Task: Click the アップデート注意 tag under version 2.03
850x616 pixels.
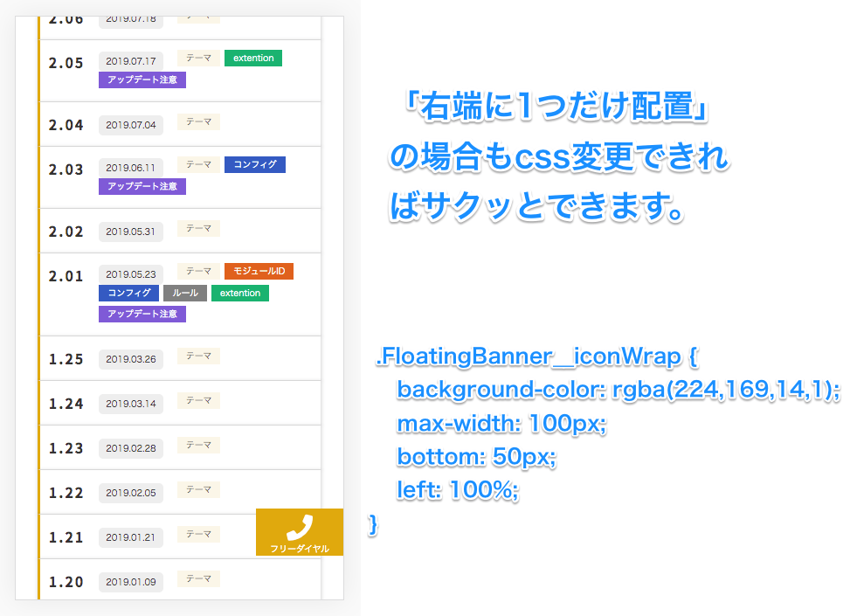Action: click(x=142, y=186)
